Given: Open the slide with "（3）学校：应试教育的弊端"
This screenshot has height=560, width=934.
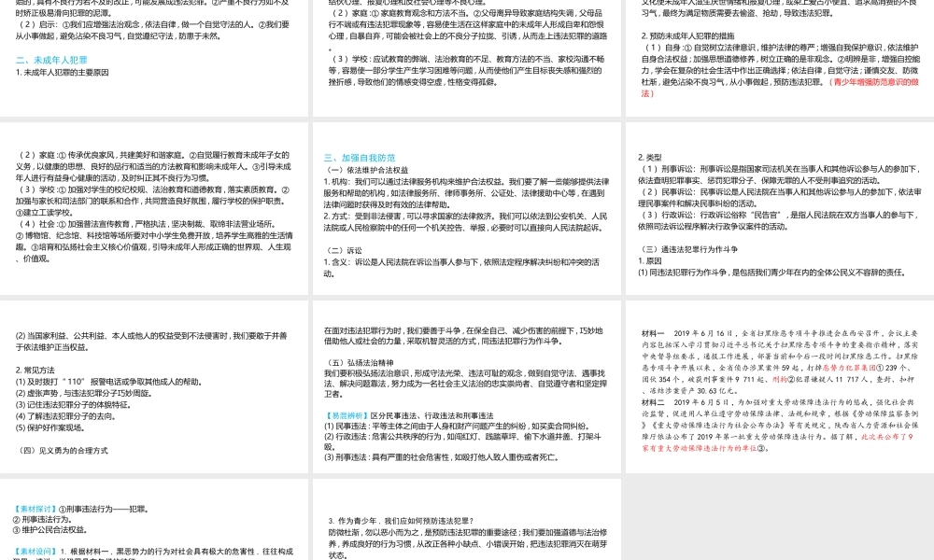Looking at the screenshot, I should (467, 58).
